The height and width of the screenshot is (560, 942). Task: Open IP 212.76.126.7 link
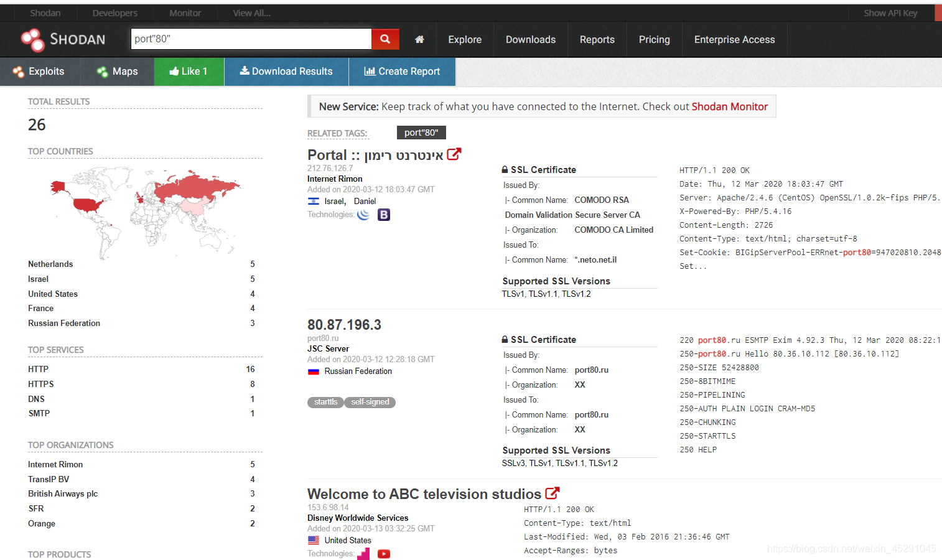[330, 168]
